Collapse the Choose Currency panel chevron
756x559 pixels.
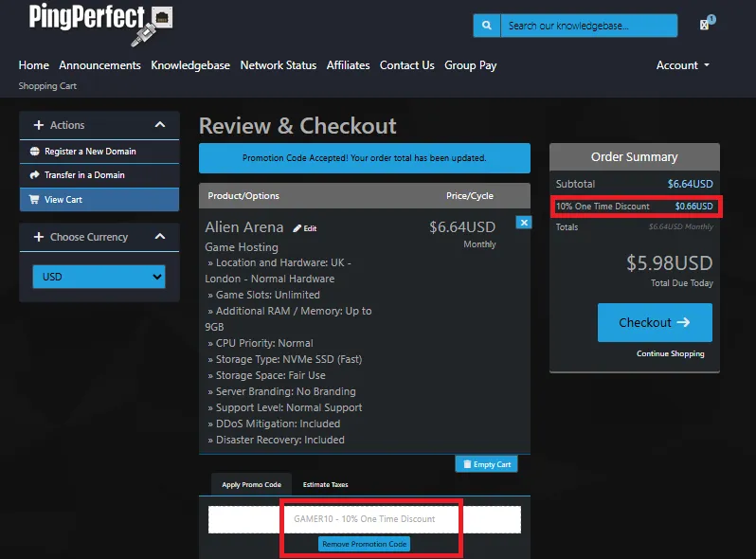[x=160, y=237]
